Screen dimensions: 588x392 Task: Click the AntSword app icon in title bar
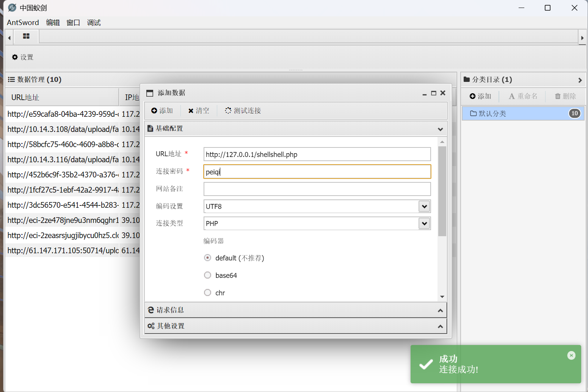12,8
